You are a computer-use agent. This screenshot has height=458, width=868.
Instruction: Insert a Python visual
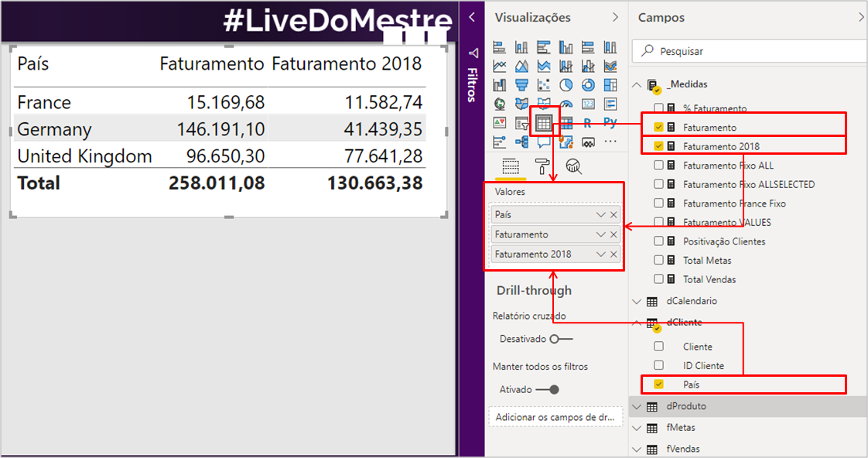(610, 122)
